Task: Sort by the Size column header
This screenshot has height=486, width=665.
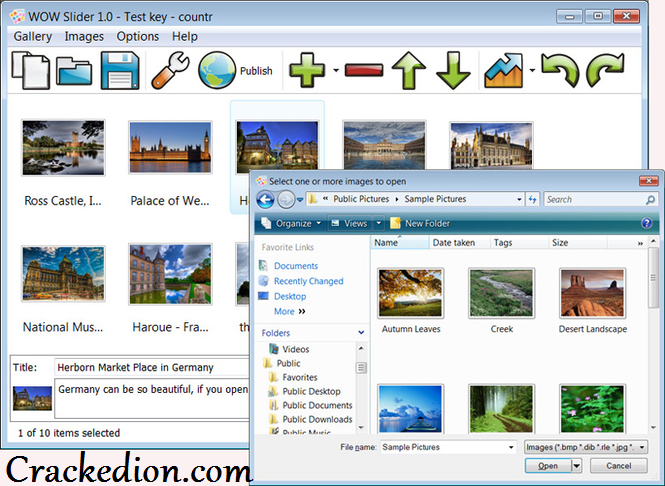Action: 578,243
